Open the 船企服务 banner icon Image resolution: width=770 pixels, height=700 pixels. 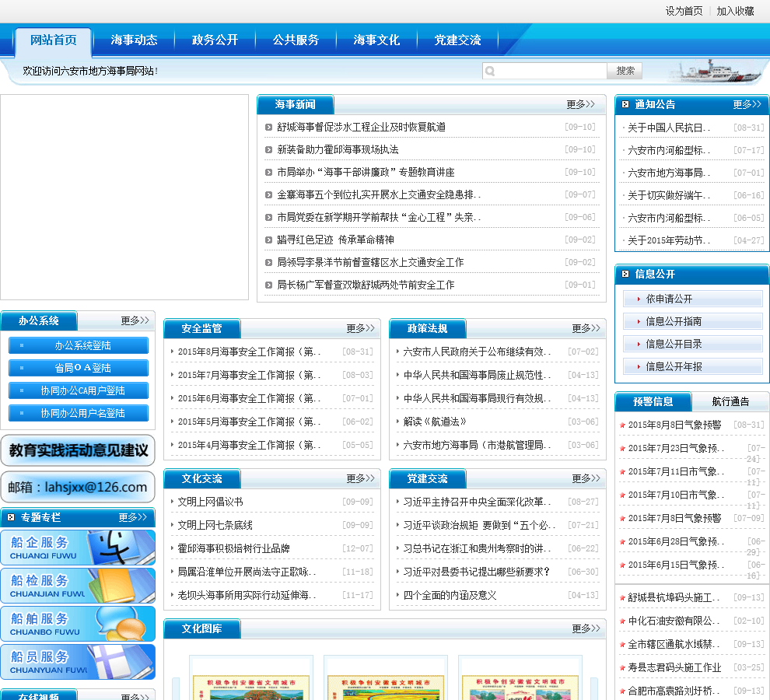78,548
